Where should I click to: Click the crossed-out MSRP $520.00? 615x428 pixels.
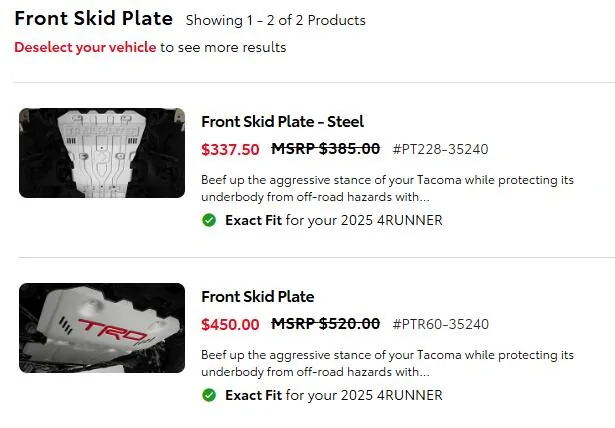326,324
